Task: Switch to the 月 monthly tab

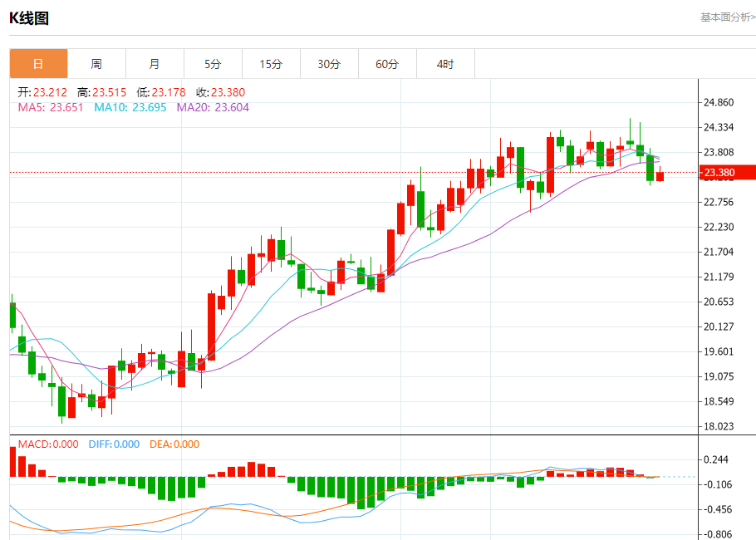Action: point(155,64)
